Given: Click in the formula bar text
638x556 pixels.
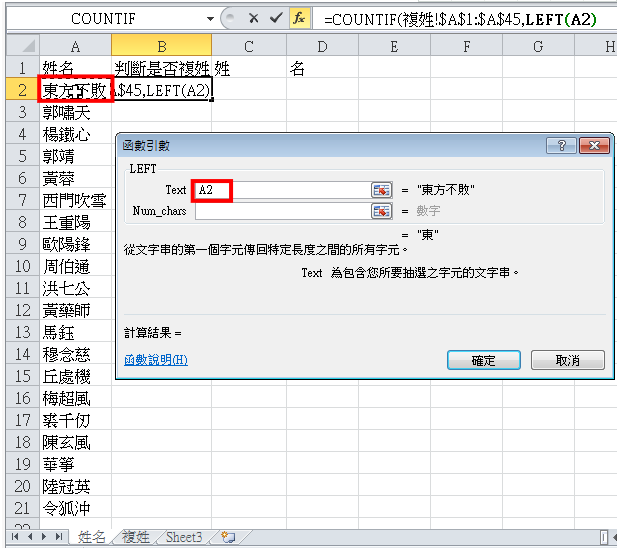Looking at the screenshot, I should (x=460, y=19).
